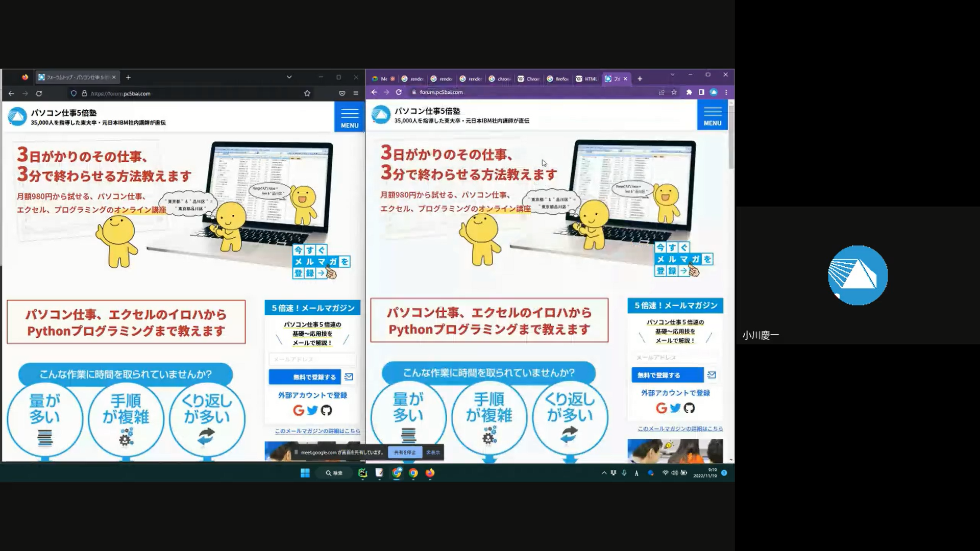Click email address field in left browser
The height and width of the screenshot is (551, 980).
(x=312, y=359)
